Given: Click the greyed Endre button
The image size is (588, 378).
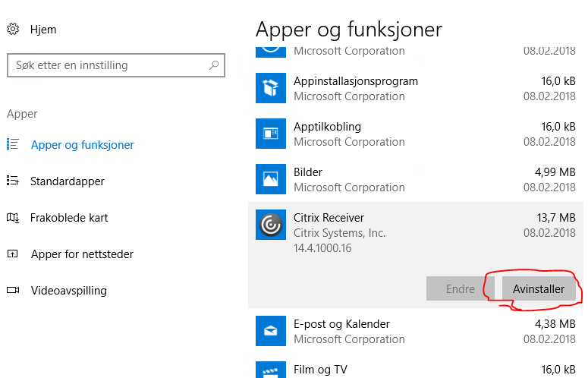Looking at the screenshot, I should 460,288.
